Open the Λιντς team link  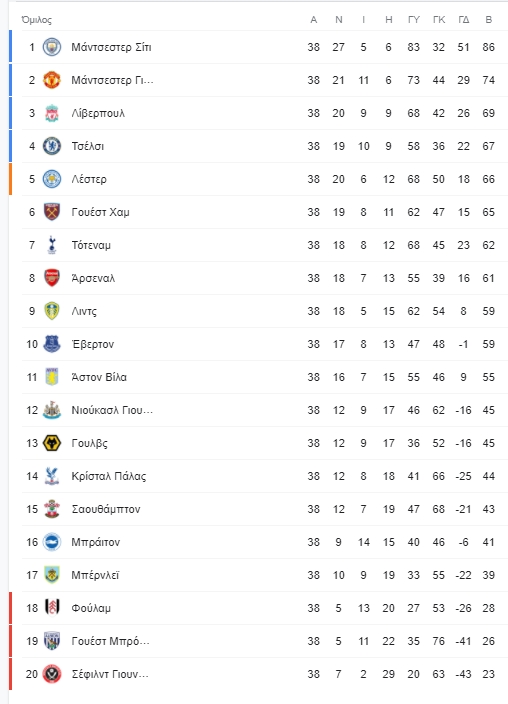(x=84, y=311)
